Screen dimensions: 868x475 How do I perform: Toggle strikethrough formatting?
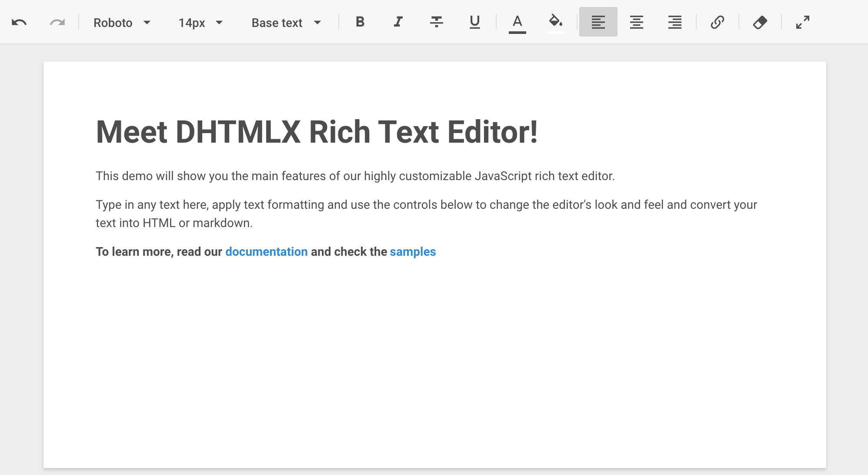(x=437, y=22)
